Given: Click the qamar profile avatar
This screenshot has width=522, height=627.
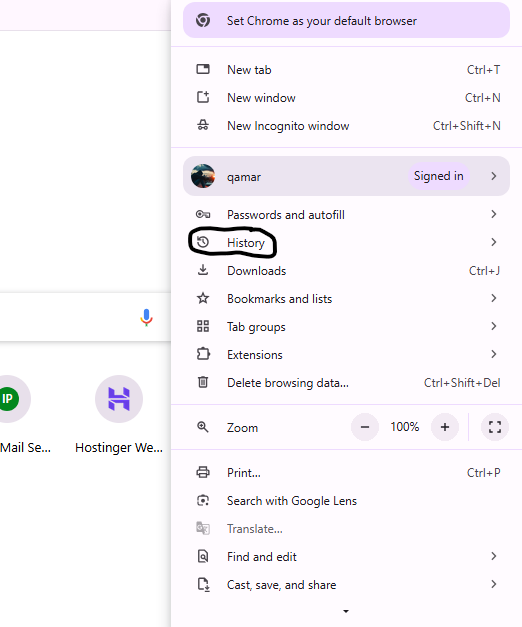Looking at the screenshot, I should pos(203,176).
